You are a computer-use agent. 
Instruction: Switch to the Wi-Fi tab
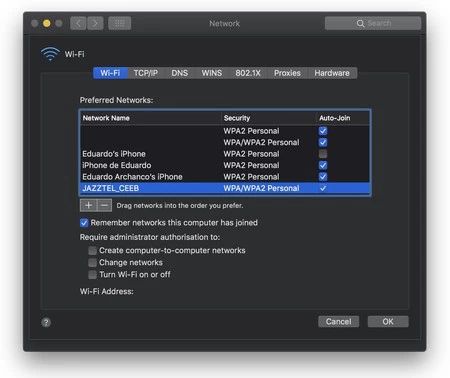pos(110,73)
